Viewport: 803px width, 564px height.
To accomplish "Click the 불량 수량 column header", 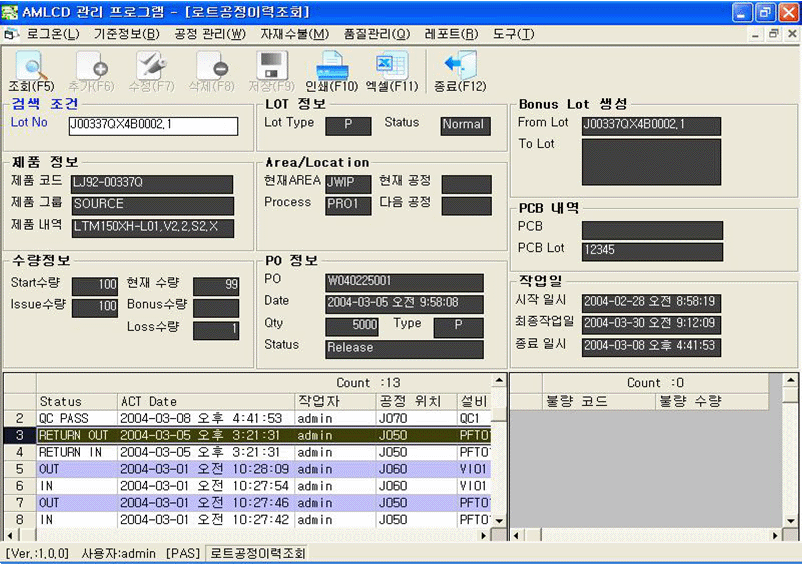I will [712, 402].
